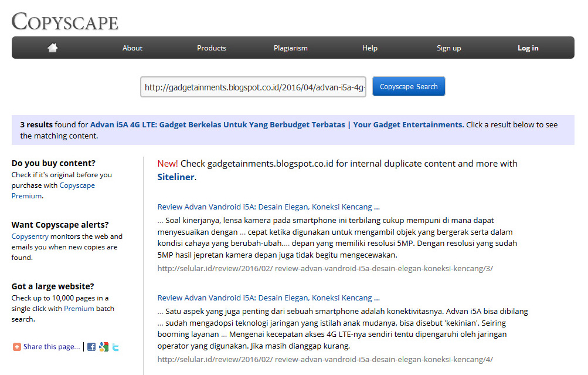Open the About menu
Viewport: 588px width, 375px height.
click(x=132, y=48)
